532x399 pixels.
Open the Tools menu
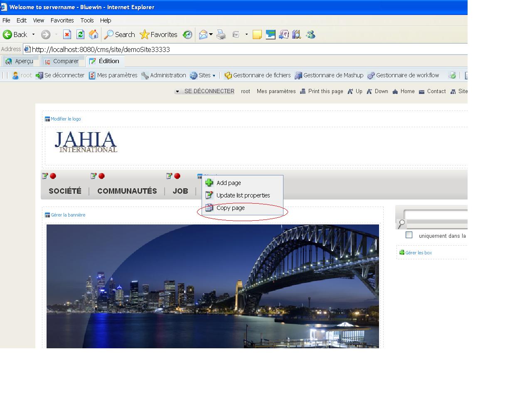(87, 20)
